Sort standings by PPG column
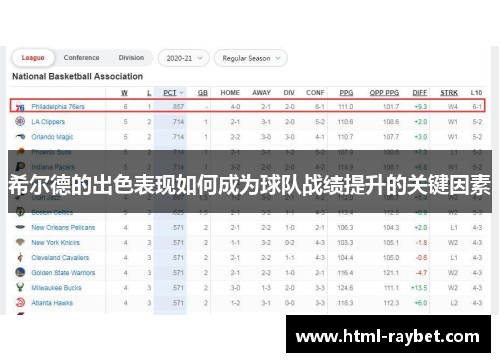 [x=346, y=93]
